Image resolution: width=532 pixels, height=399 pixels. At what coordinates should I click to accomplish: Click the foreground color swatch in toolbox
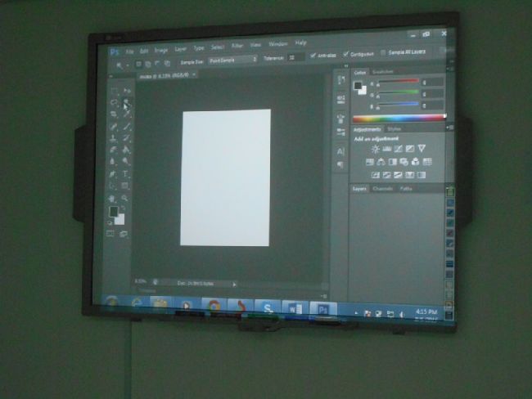[112, 212]
